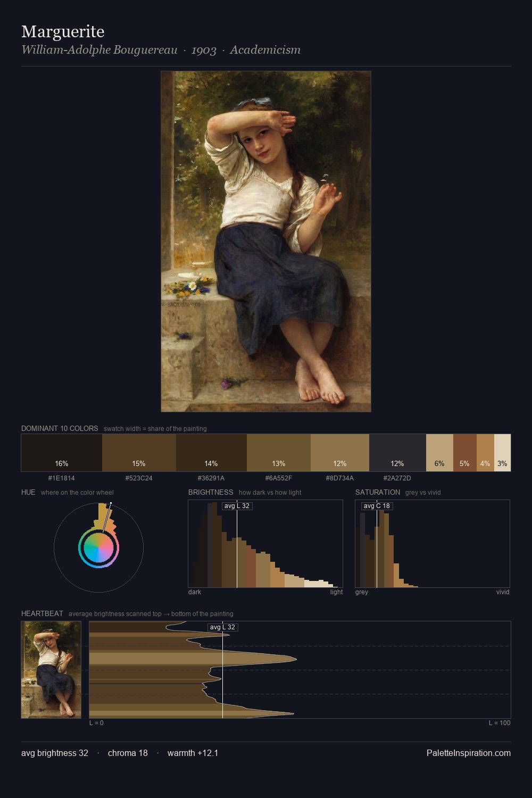The height and width of the screenshot is (798, 532).
Task: Click hex code #1E1814 text
Action: (x=62, y=478)
